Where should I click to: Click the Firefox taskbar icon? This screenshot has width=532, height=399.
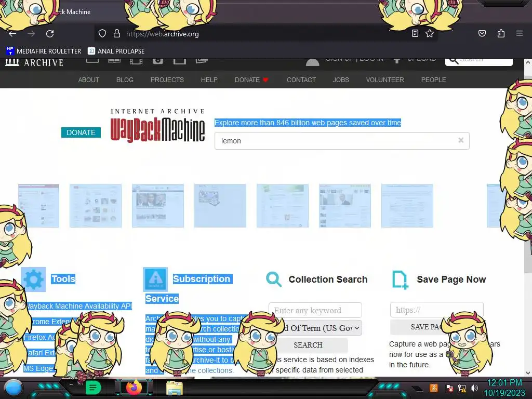(x=134, y=388)
